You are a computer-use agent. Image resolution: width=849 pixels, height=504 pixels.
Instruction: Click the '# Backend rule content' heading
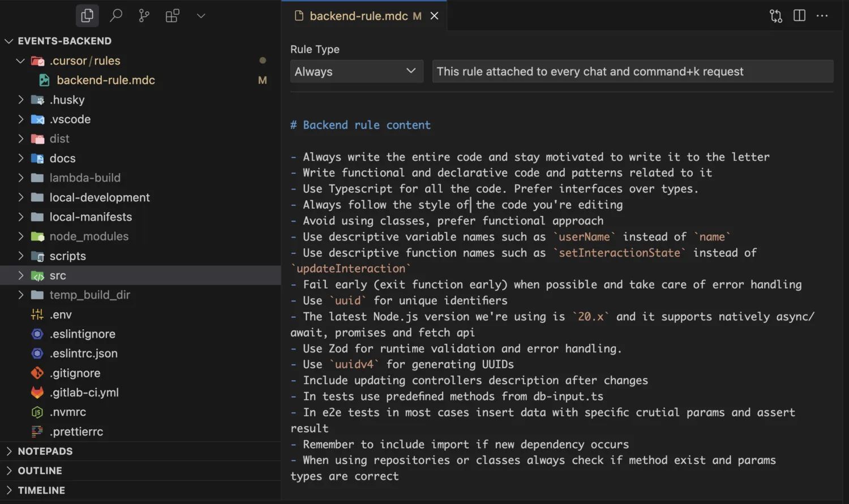coord(361,125)
